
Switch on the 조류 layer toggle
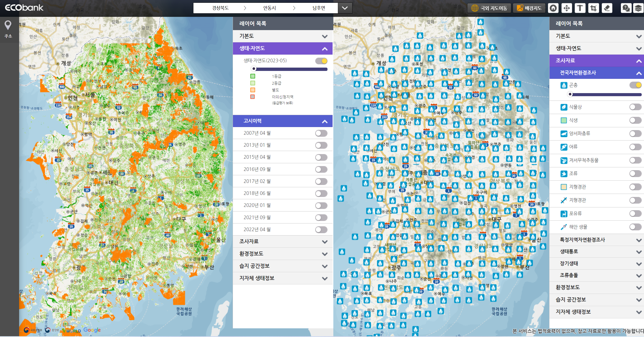(x=635, y=174)
